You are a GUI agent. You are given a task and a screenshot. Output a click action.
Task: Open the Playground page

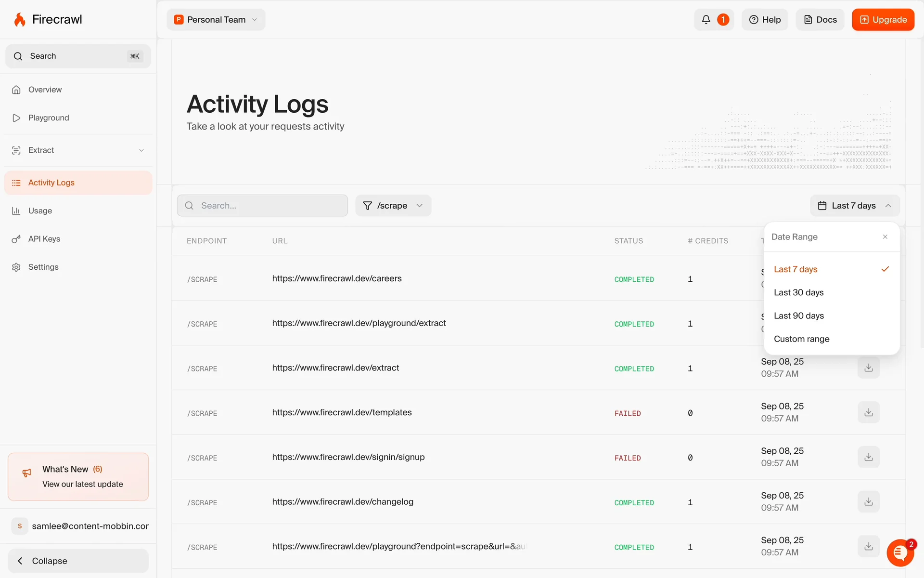[x=49, y=118]
